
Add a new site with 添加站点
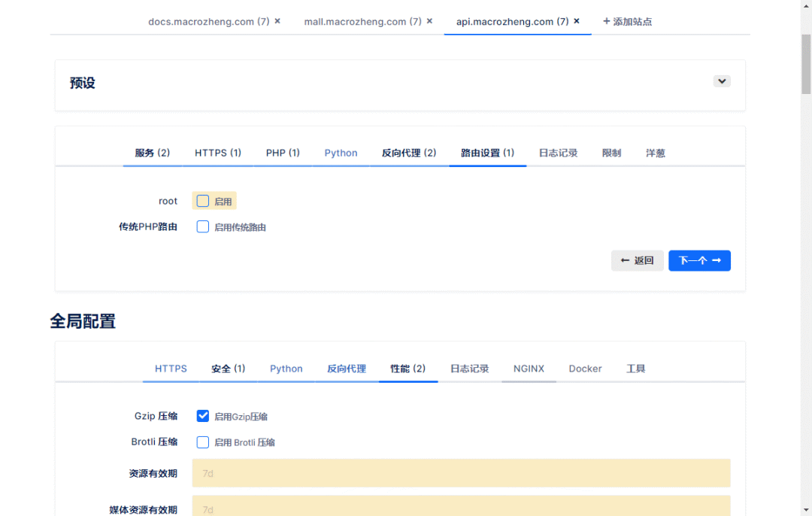[x=627, y=22]
